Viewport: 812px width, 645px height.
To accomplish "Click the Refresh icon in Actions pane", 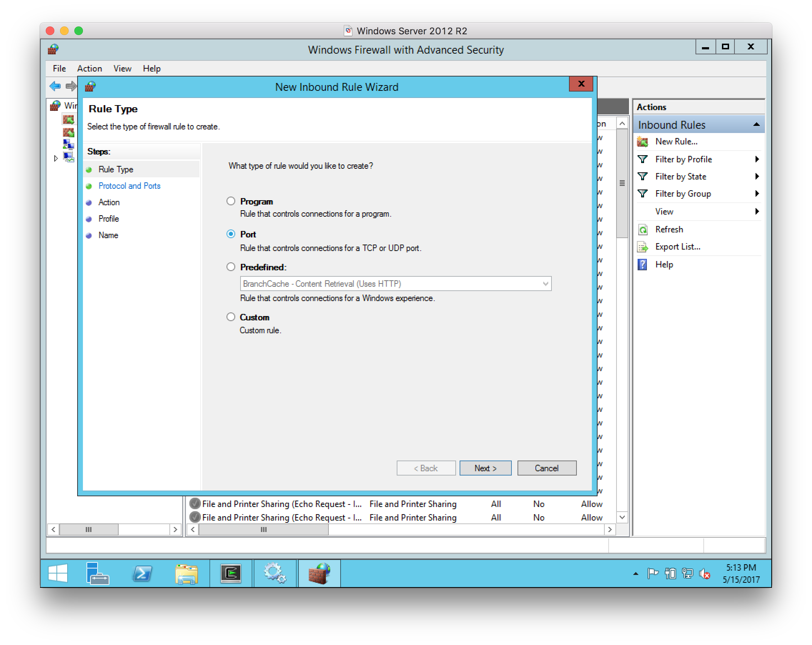I will pyautogui.click(x=643, y=230).
